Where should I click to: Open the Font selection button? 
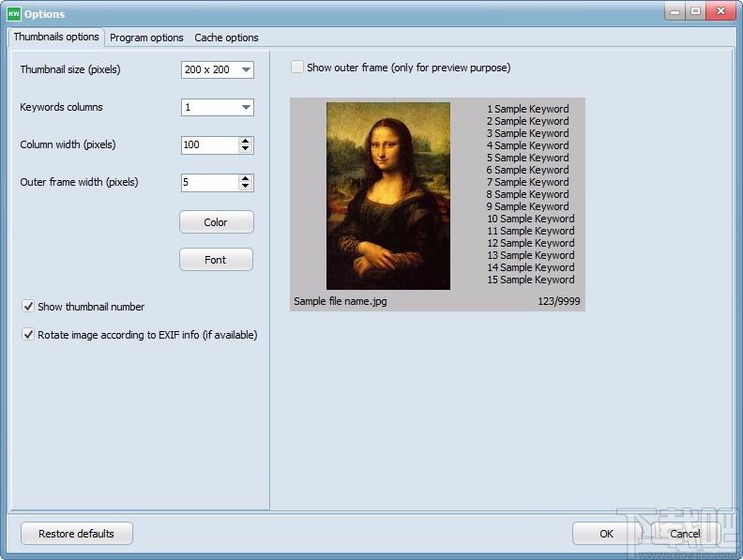[x=216, y=260]
